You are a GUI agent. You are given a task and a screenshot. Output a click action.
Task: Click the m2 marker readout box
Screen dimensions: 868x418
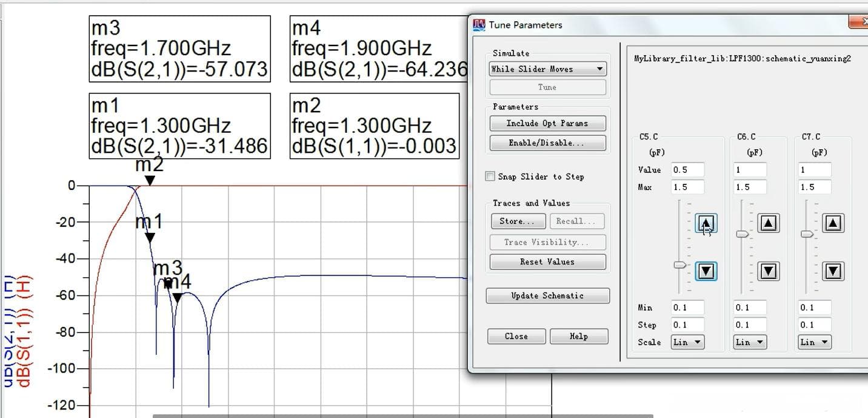[375, 126]
